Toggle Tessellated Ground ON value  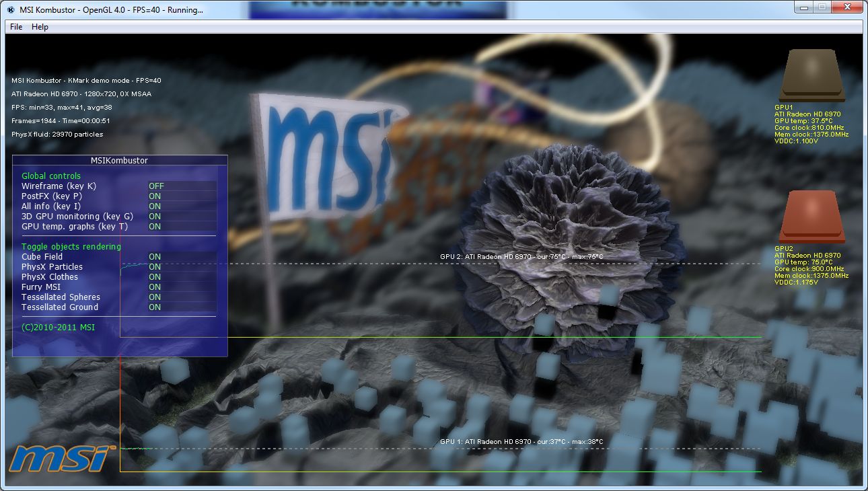pyautogui.click(x=155, y=307)
